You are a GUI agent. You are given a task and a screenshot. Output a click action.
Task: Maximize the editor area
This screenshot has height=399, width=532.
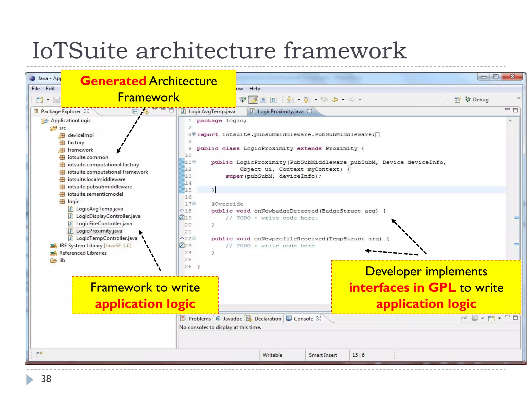(x=515, y=110)
